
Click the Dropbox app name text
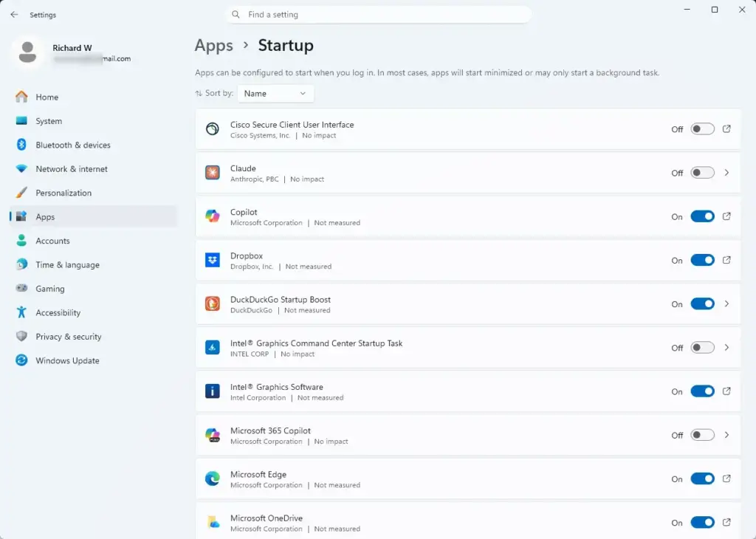point(247,255)
